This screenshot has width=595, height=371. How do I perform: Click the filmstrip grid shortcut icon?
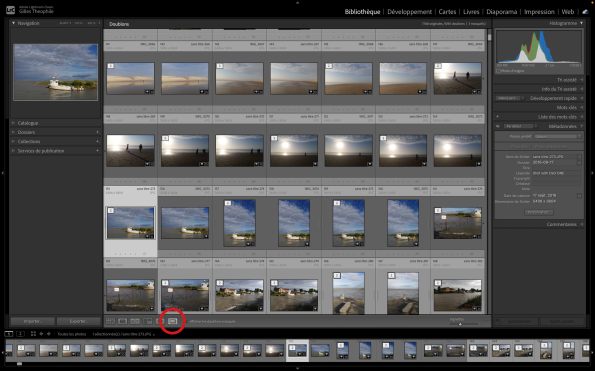tap(33, 334)
